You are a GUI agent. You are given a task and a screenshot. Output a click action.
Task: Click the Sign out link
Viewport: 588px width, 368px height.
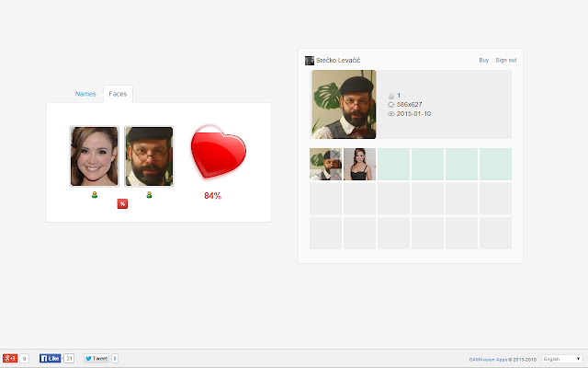pyautogui.click(x=506, y=60)
